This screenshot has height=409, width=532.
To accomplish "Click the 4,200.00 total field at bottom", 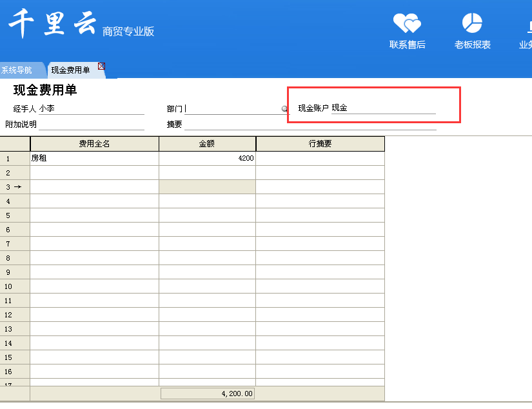I will coord(207,394).
